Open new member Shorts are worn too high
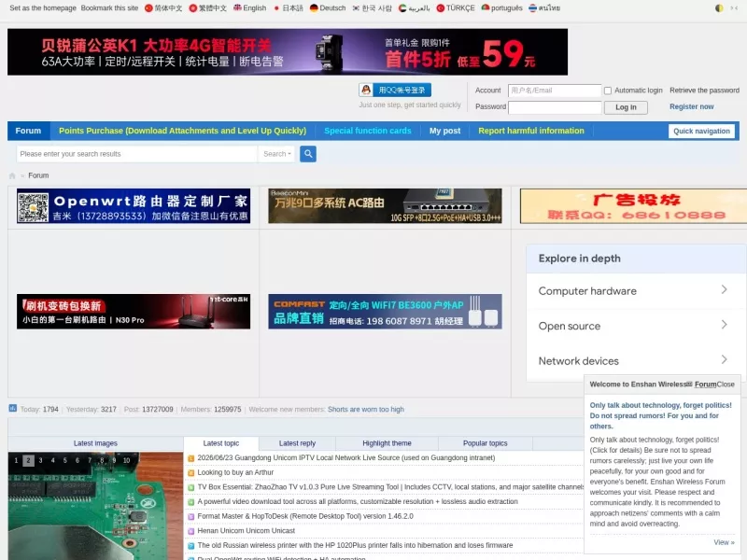Image resolution: width=747 pixels, height=560 pixels. pos(366,410)
